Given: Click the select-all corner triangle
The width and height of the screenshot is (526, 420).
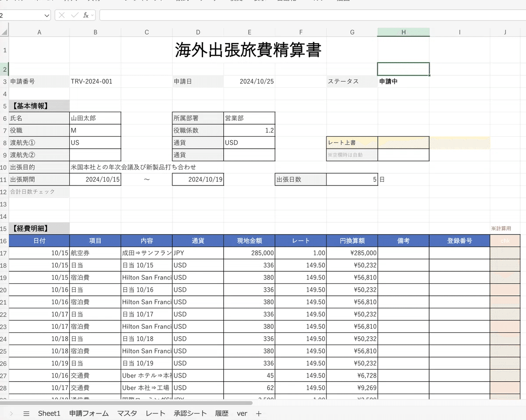Looking at the screenshot, I should tap(4, 32).
